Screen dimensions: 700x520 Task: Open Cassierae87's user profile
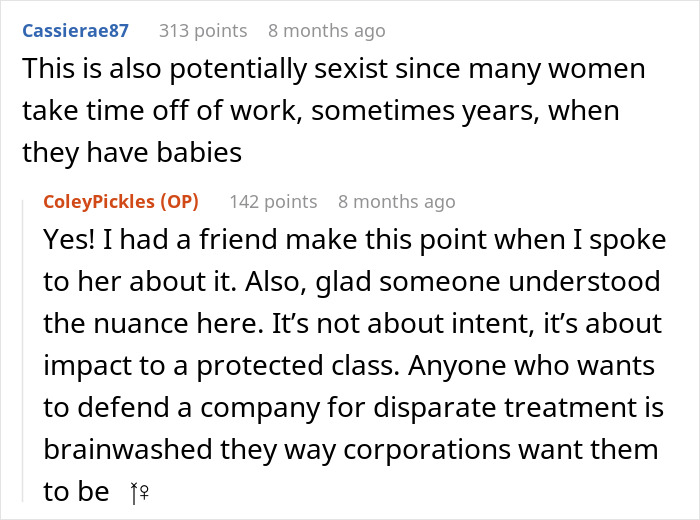point(75,31)
